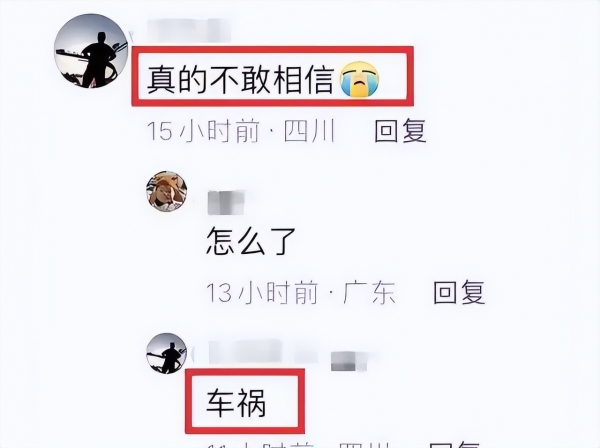The width and height of the screenshot is (600, 448).
Task: Click the "13小时前" timestamp
Action: [262, 293]
